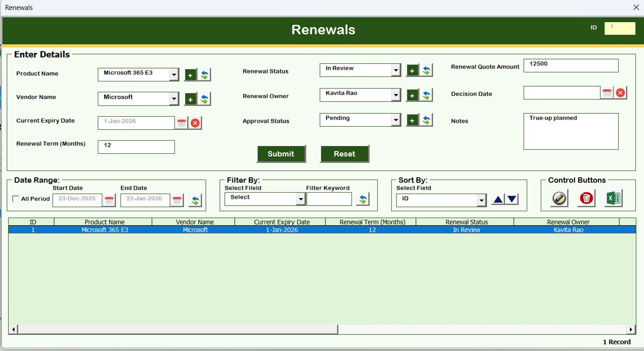Export to Excel using the Excel icon
Image resolution: width=644 pixels, height=351 pixels.
tap(613, 198)
